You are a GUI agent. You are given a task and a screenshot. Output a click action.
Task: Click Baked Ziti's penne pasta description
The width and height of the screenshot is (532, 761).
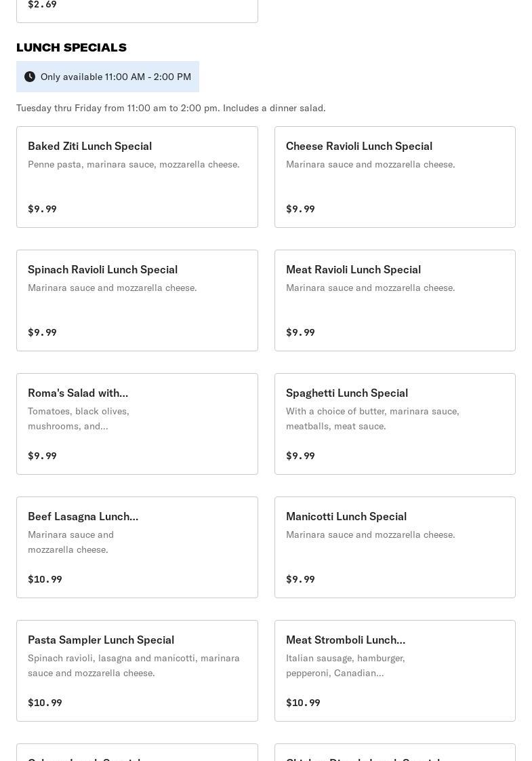(134, 164)
